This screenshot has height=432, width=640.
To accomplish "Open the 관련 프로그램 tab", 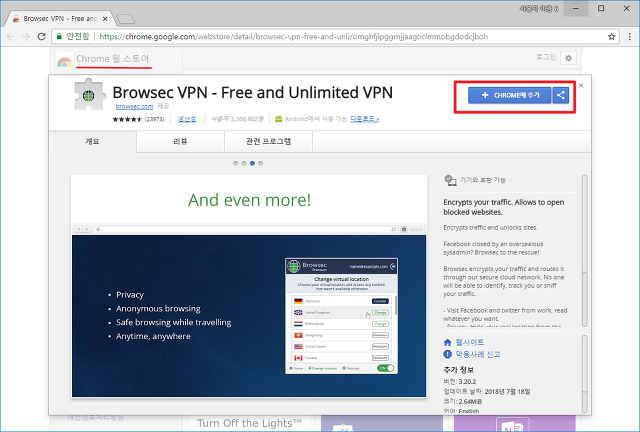I will tap(268, 142).
